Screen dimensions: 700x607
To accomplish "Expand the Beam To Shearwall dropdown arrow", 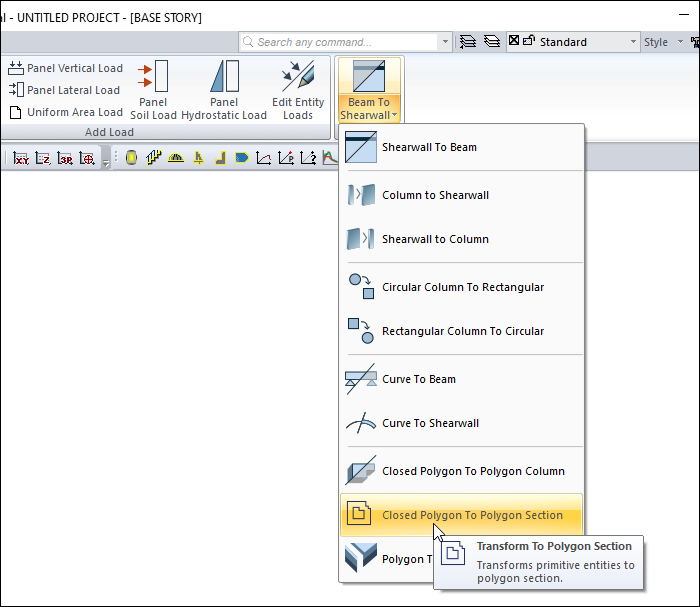I will (395, 115).
